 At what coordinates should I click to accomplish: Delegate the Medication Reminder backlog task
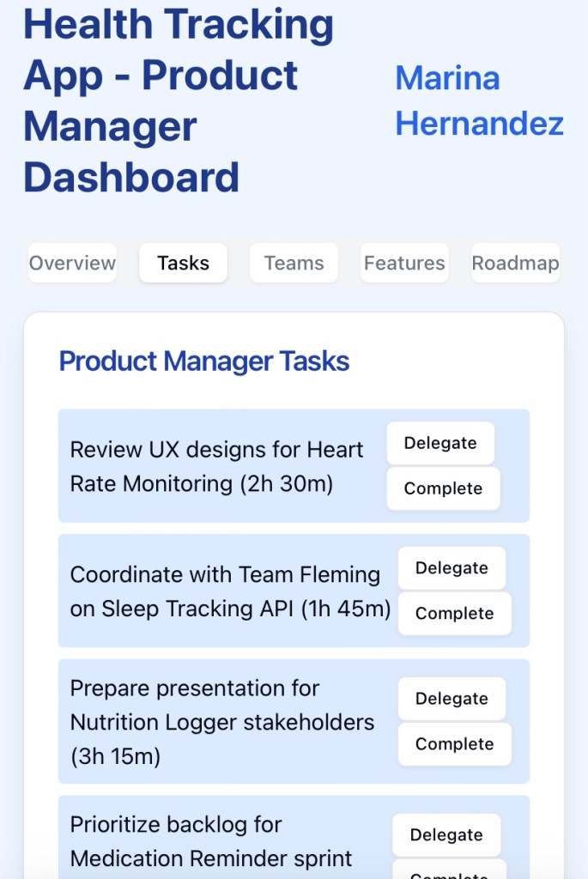coord(446,835)
